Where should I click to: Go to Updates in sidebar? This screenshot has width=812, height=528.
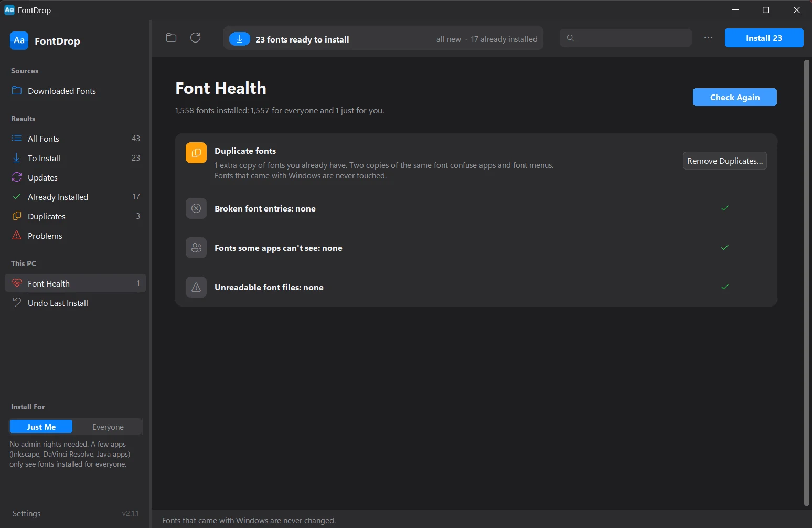tap(76, 177)
